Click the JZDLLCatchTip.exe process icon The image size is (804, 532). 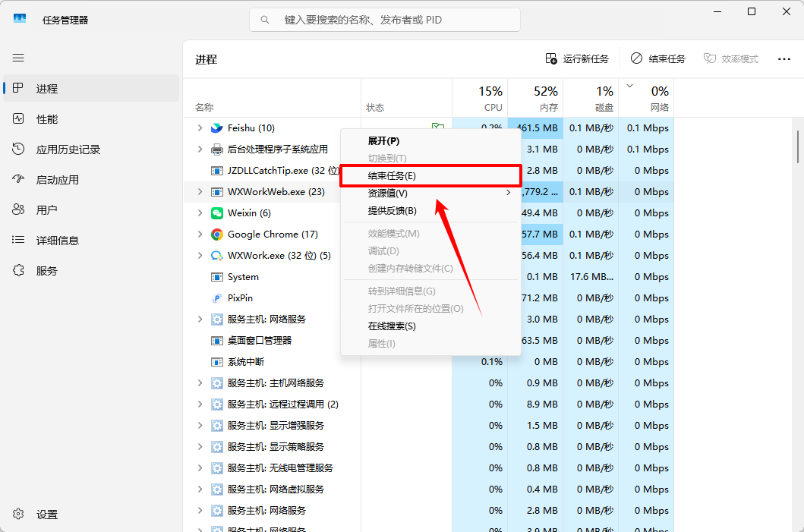point(217,171)
